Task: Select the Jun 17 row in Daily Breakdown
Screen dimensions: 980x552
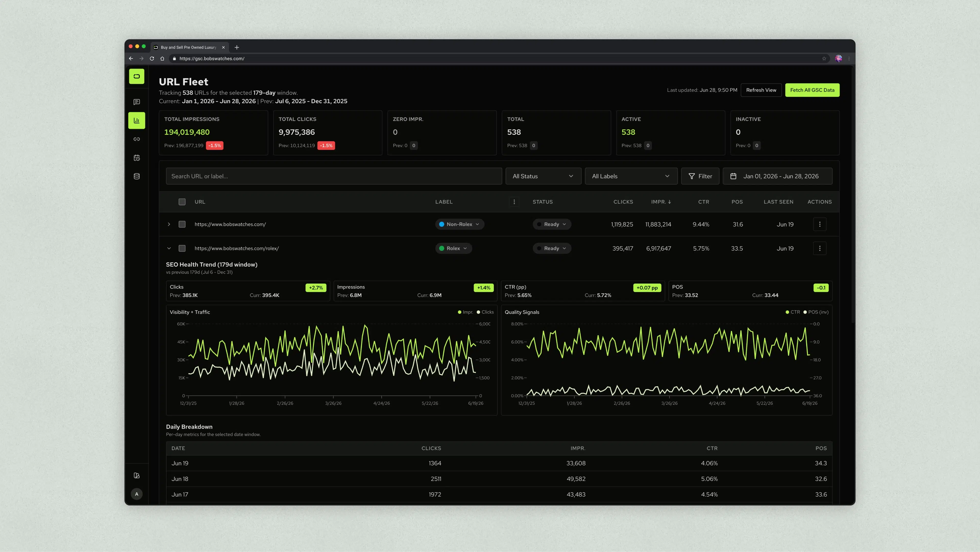Action: click(499, 495)
